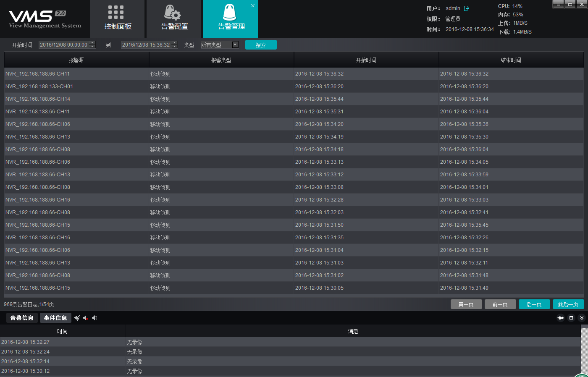Open the 所有类型 alarm type dropdown
Image resolution: width=588 pixels, height=377 pixels.
click(219, 45)
